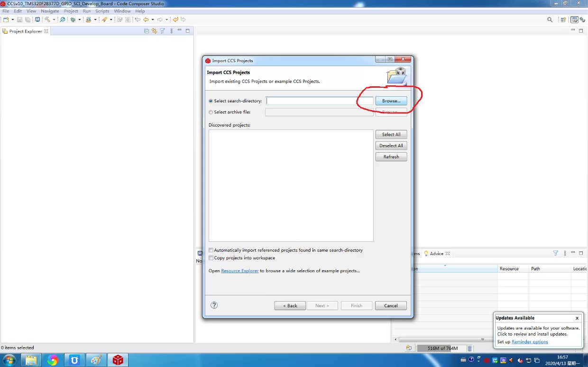Dismiss the Updates Available popup
588x367 pixels.
pos(577,318)
